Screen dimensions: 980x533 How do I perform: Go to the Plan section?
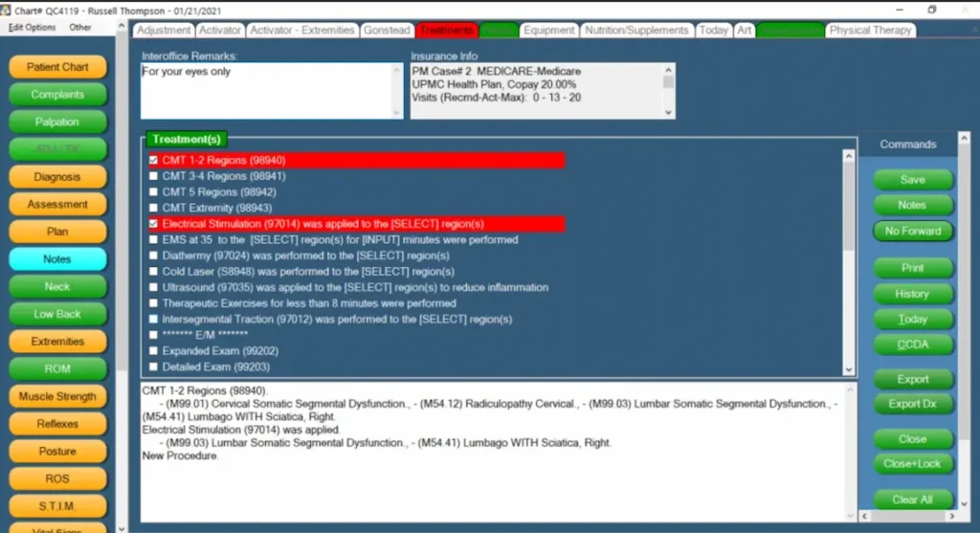tap(57, 232)
